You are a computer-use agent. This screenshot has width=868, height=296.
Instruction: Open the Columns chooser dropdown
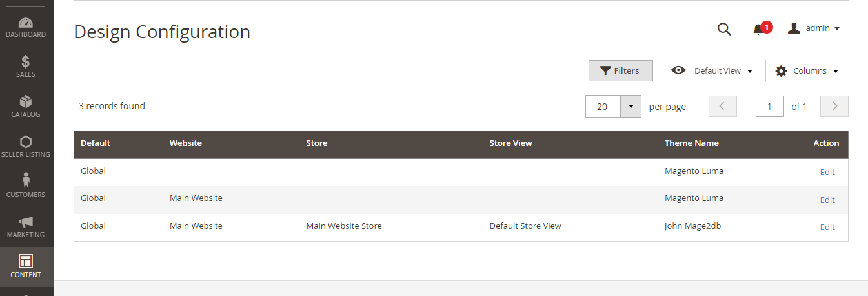click(x=807, y=71)
